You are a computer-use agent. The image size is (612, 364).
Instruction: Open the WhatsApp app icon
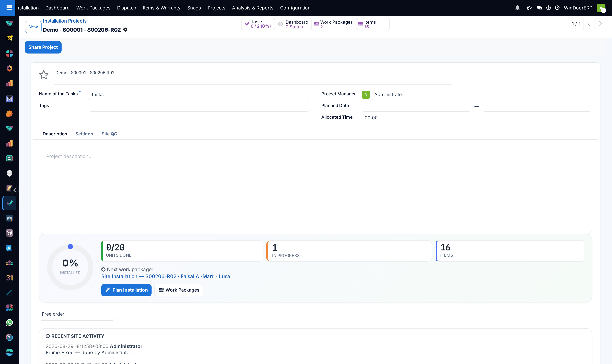10,322
